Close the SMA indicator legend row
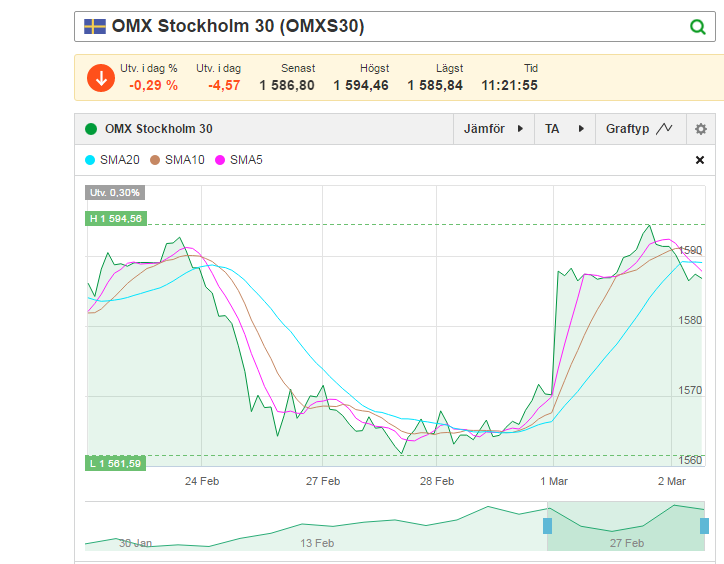 tap(700, 160)
